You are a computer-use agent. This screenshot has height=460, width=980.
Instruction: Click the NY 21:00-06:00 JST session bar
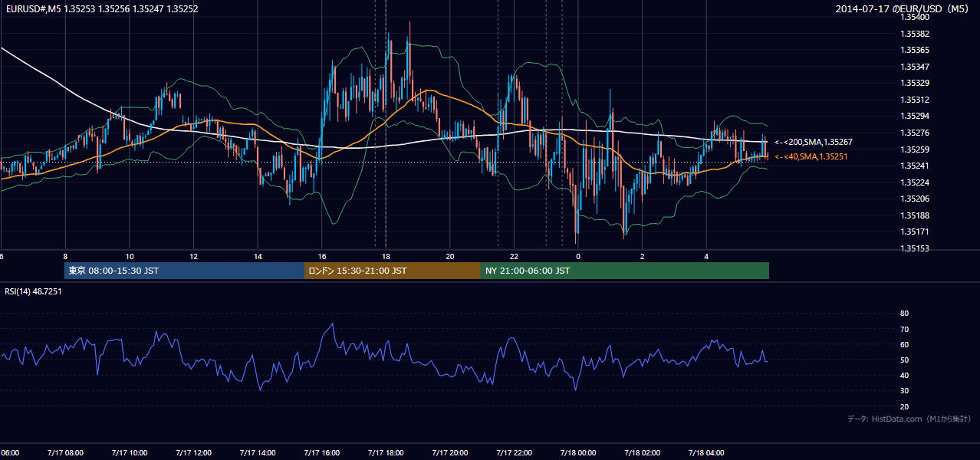coord(625,271)
